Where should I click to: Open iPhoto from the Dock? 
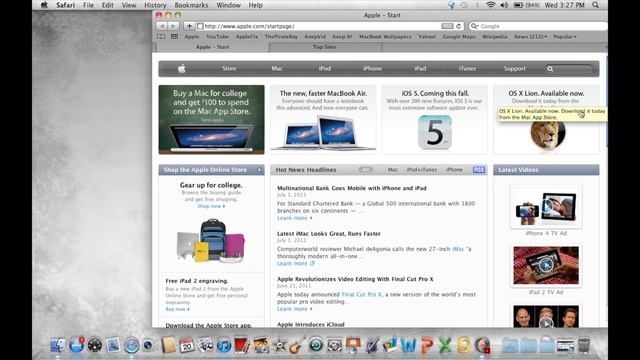[x=261, y=345]
